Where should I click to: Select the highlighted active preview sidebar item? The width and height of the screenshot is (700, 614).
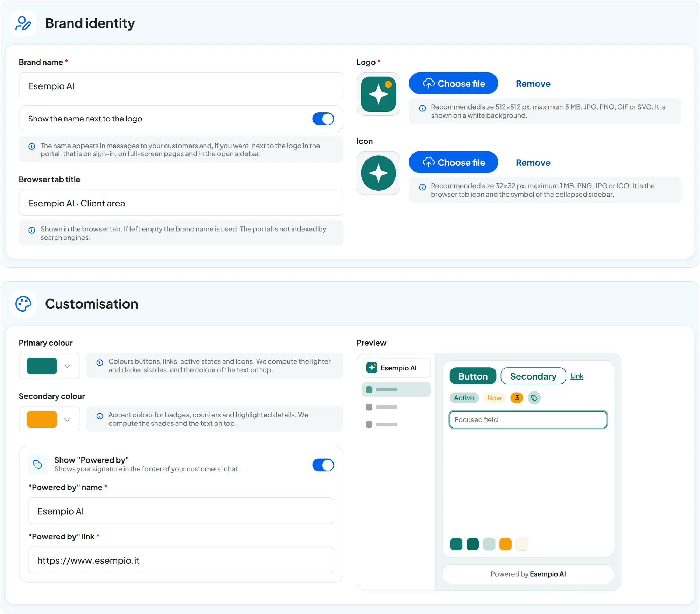396,389
